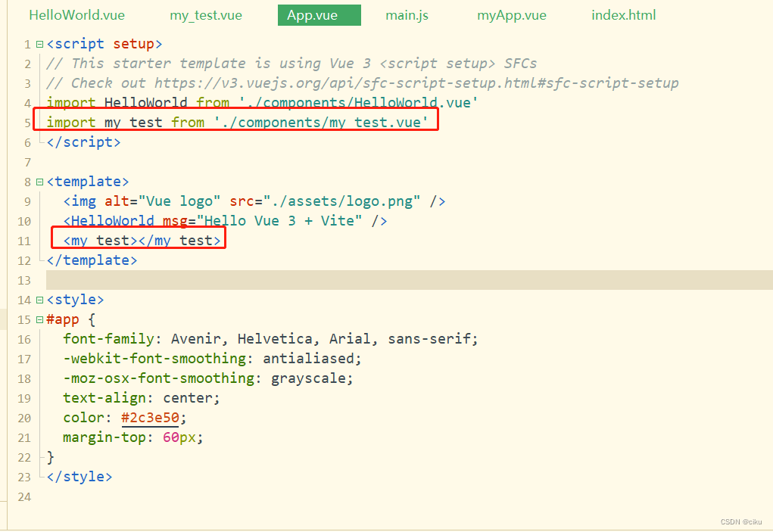Screen dimensions: 773x532
Task: Click the './components/my_test.vue' import path
Action: point(320,122)
